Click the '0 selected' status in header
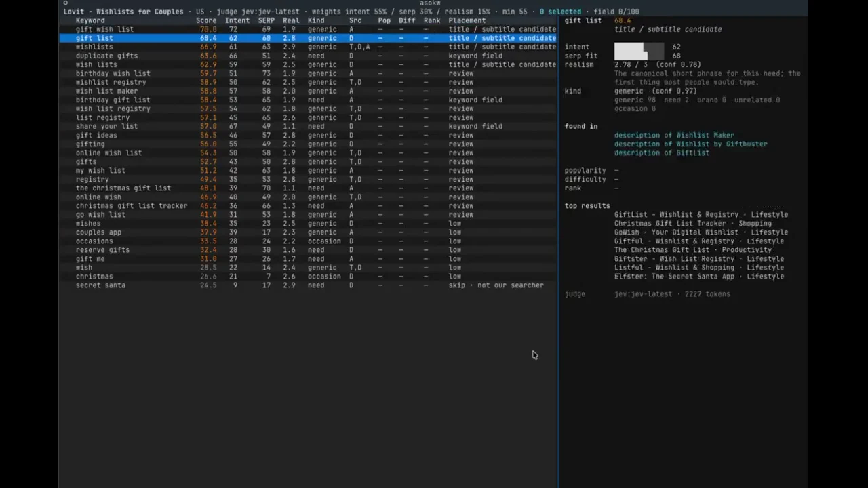This screenshot has width=868, height=488. pos(560,12)
